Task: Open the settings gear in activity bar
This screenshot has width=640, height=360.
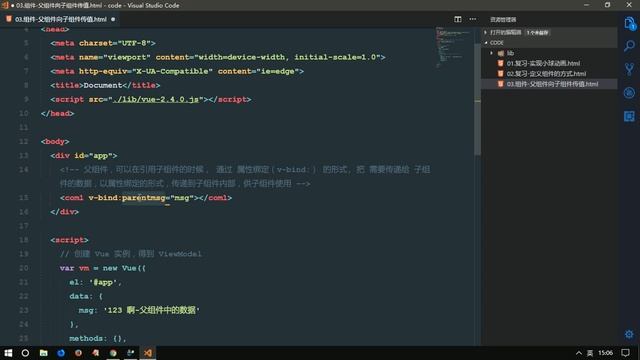Action: click(x=629, y=334)
